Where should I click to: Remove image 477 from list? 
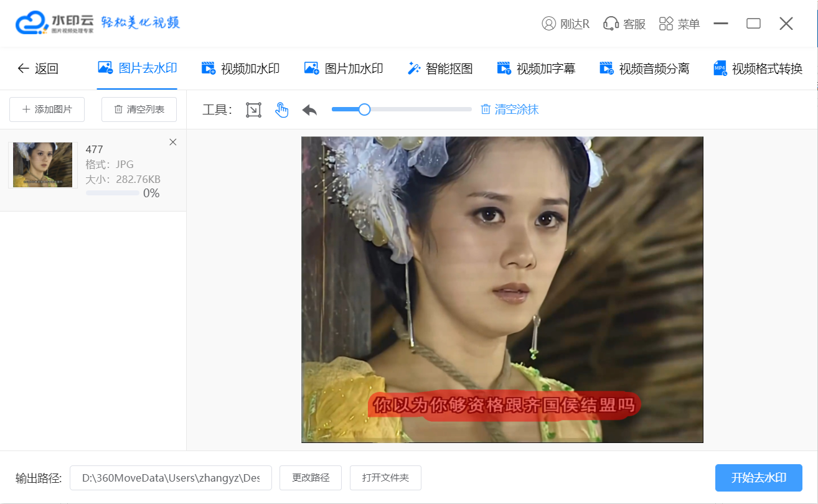point(173,142)
